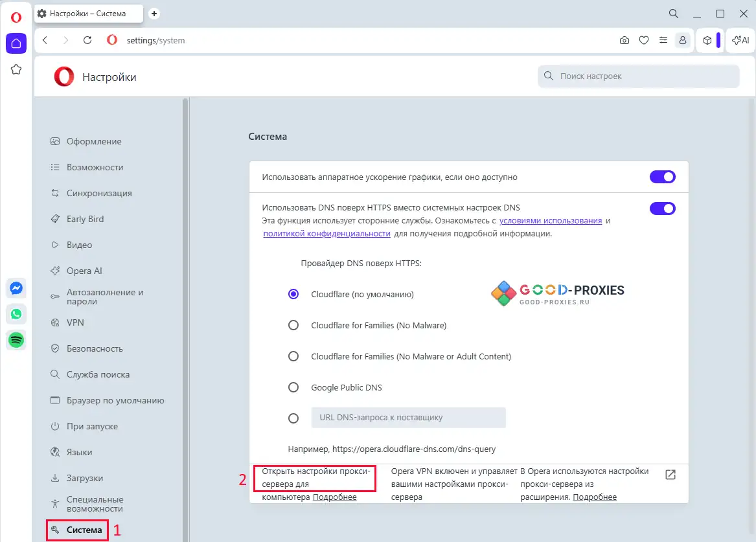
Task: Open Easy Setup sliders icon
Action: [663, 40]
